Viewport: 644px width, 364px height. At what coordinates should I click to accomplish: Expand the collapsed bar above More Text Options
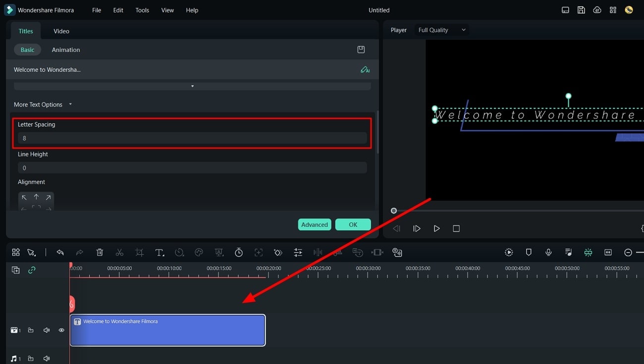tap(192, 86)
